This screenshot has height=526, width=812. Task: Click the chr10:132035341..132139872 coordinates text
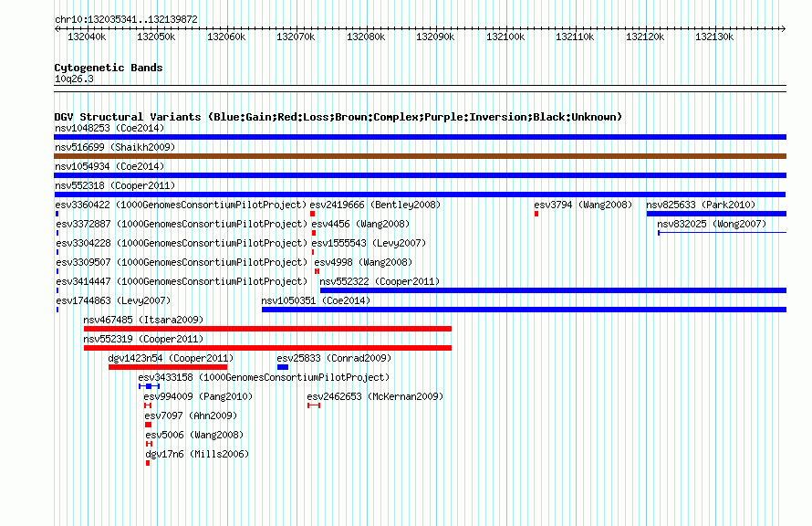coord(126,19)
